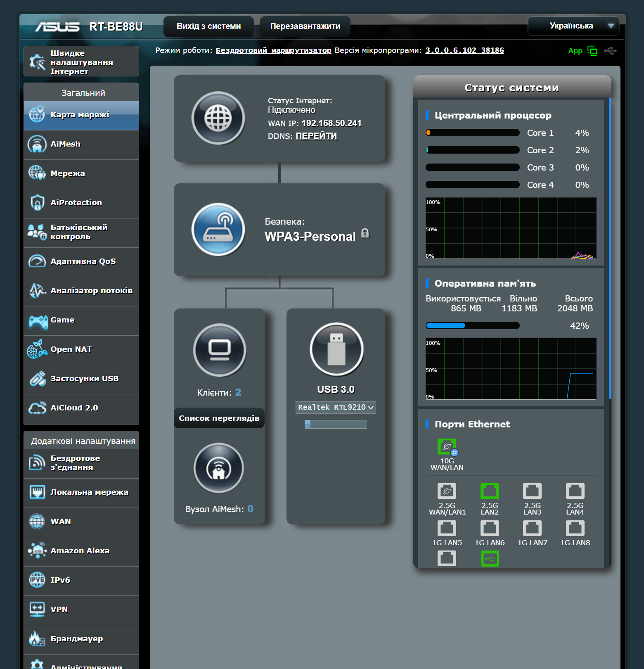
Task: Click Список переглядів button
Action: [x=219, y=418]
